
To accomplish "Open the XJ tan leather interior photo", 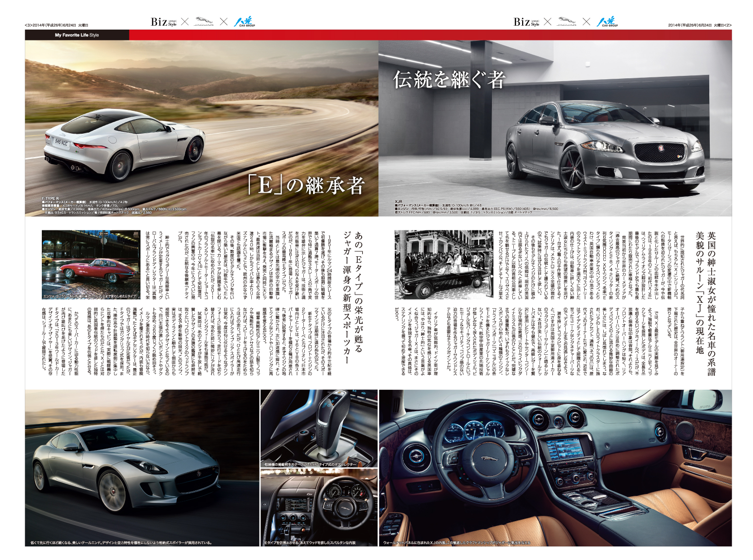I will [x=555, y=467].
